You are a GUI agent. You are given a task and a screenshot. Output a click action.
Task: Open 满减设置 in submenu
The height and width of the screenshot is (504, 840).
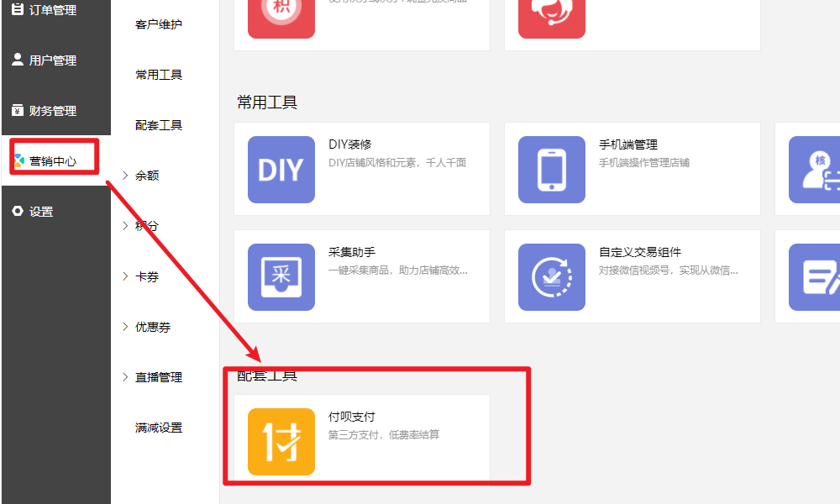click(159, 428)
